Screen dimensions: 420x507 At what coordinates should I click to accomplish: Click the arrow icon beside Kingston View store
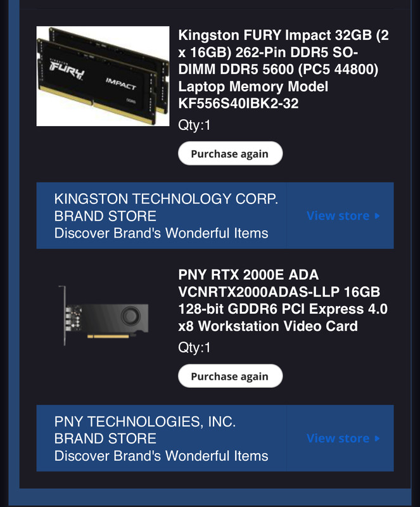point(377,216)
